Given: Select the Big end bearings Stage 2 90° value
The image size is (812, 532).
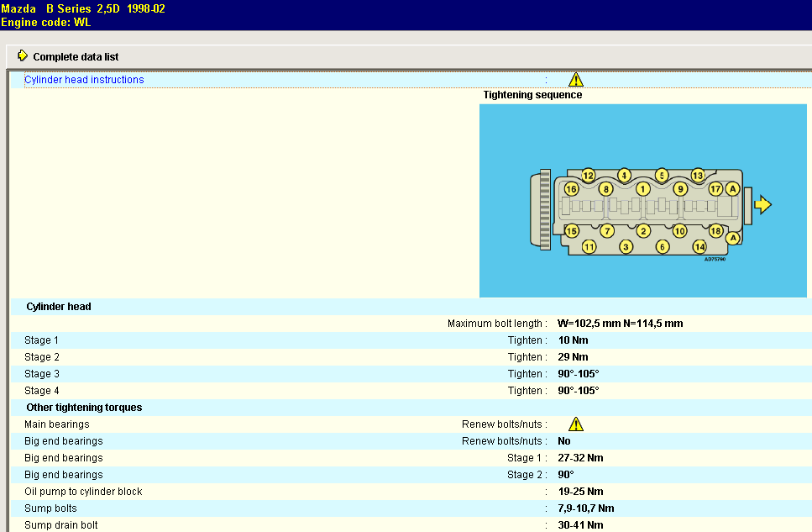Looking at the screenshot, I should click(565, 475).
